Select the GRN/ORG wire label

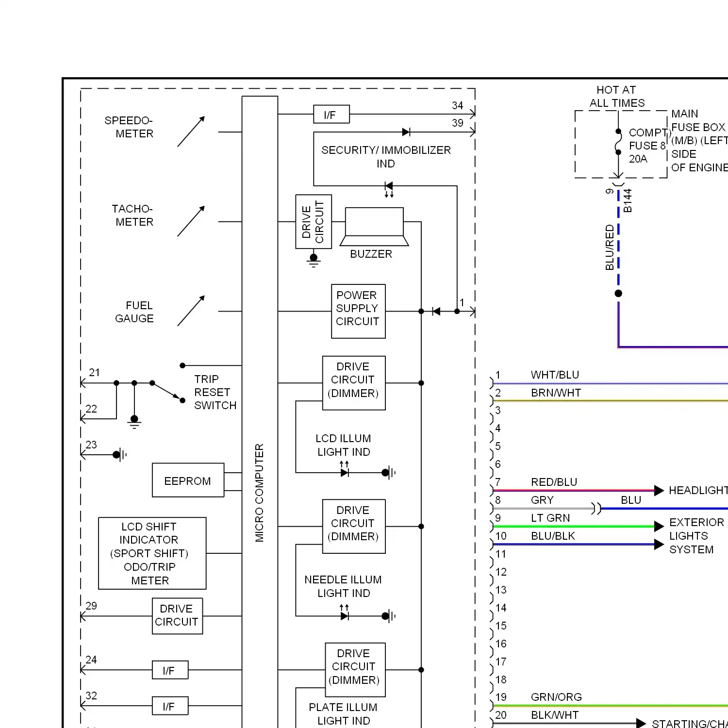coord(557,697)
